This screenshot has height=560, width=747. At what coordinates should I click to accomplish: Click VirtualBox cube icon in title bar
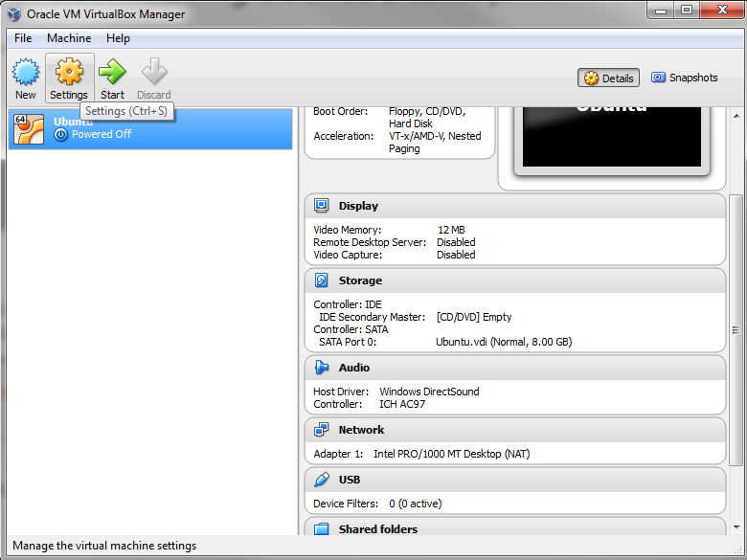[14, 13]
